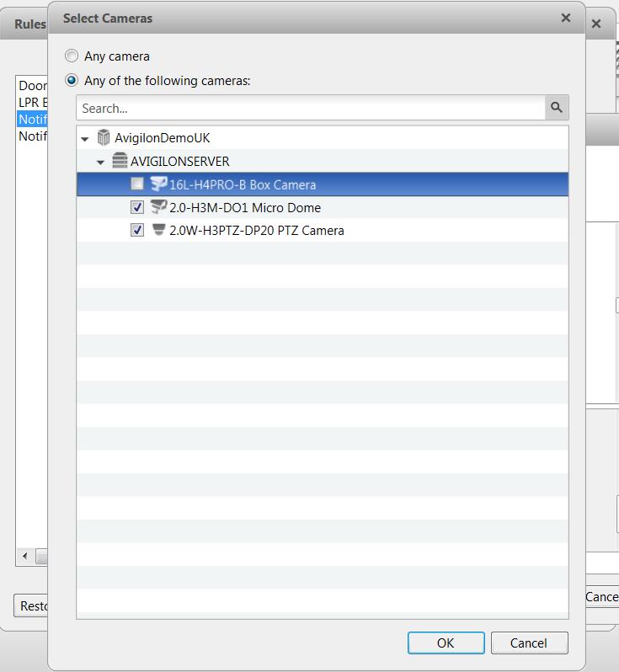Click the search magnifier icon
619x672 pixels.
coord(557,108)
